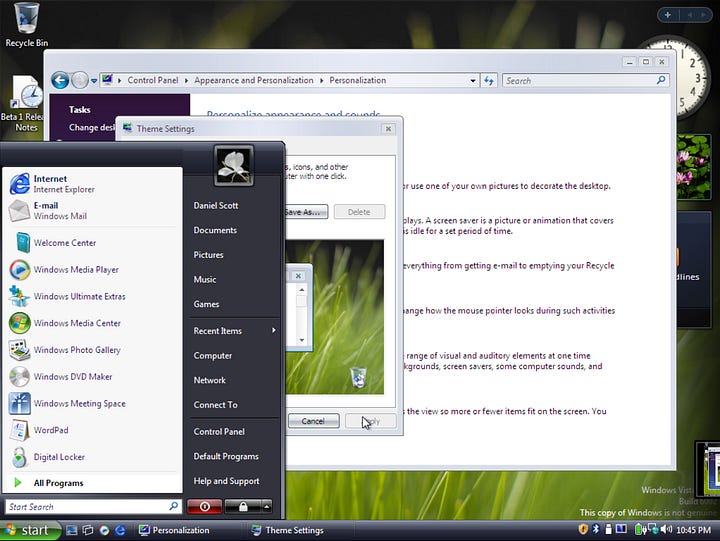Click volume speaker tray icon
Viewport: 720px width, 541px height.
(x=666, y=530)
